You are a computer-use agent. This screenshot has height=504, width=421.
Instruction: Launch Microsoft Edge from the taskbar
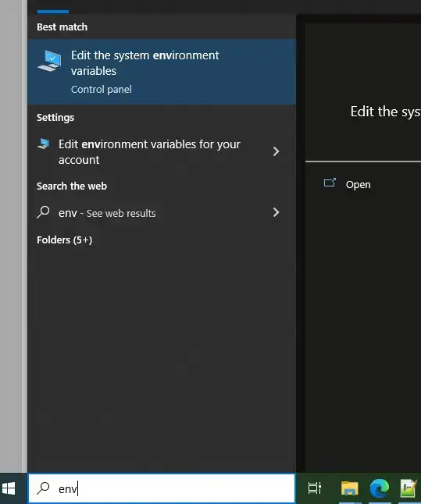(380, 488)
